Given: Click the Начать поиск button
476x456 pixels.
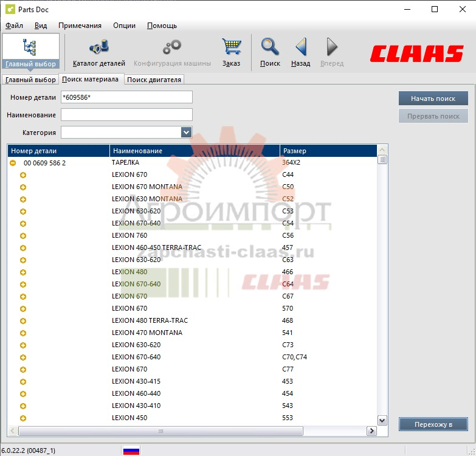Looking at the screenshot, I should [433, 98].
